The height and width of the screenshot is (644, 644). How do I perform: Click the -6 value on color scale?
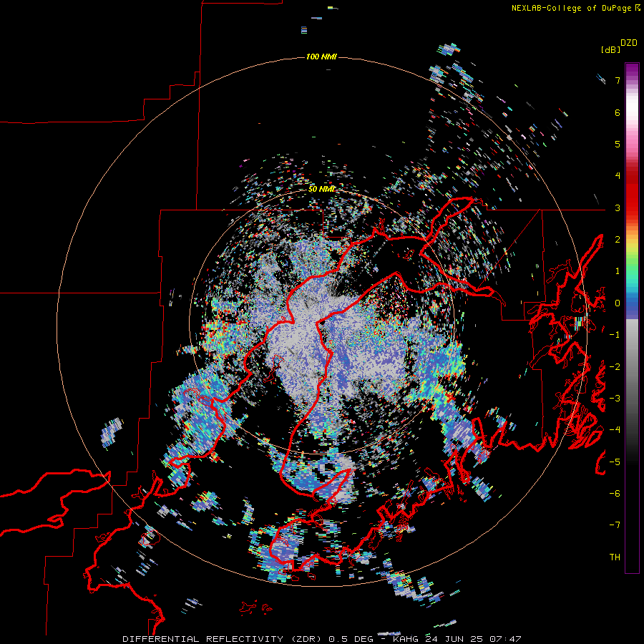pyautogui.click(x=615, y=494)
